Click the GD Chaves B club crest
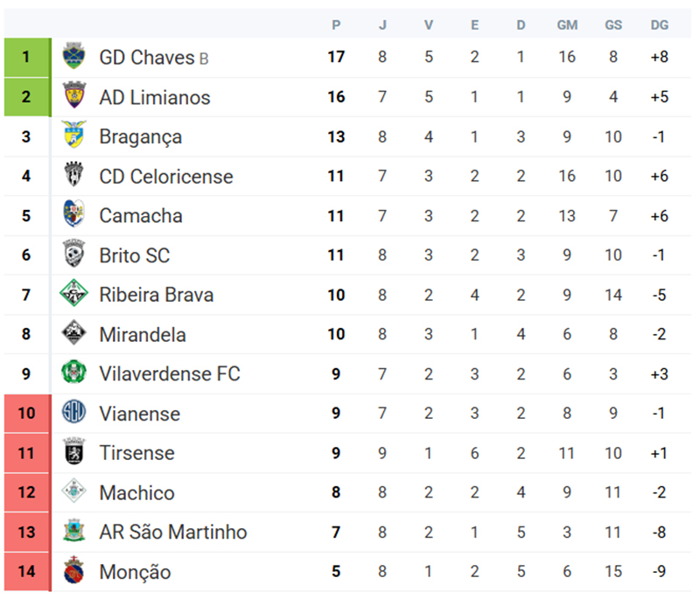The height and width of the screenshot is (599, 700). click(x=74, y=58)
